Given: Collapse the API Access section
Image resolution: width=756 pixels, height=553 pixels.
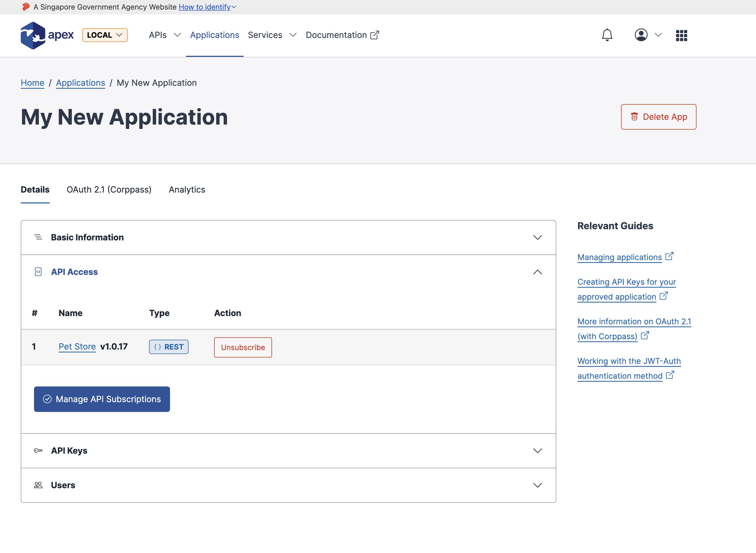Looking at the screenshot, I should pos(538,272).
